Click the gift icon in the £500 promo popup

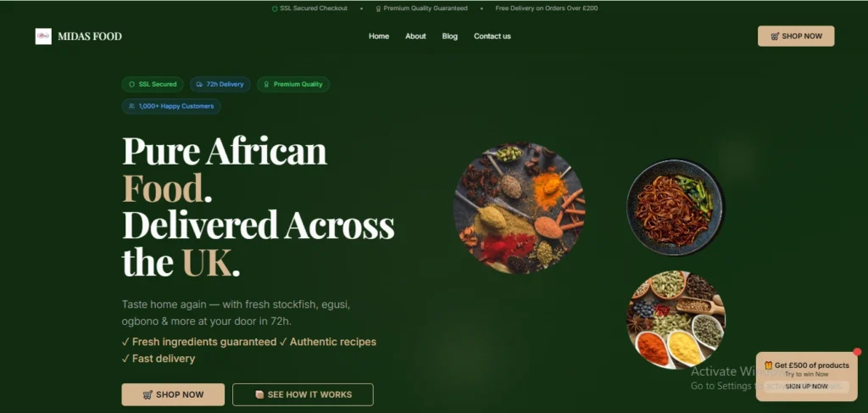(768, 366)
